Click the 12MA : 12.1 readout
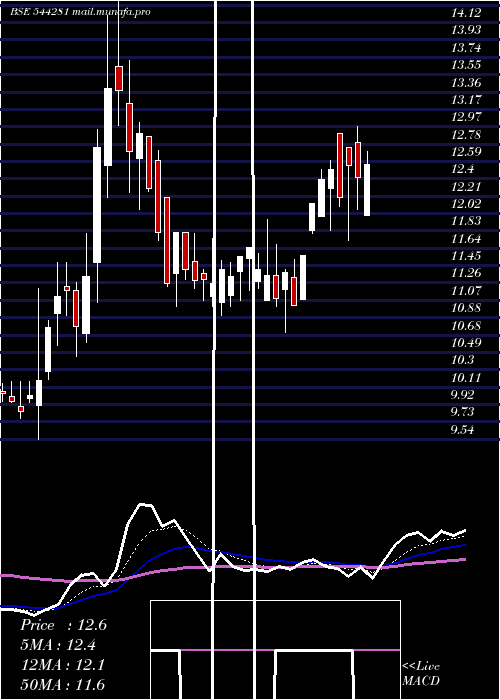 click(x=63, y=665)
